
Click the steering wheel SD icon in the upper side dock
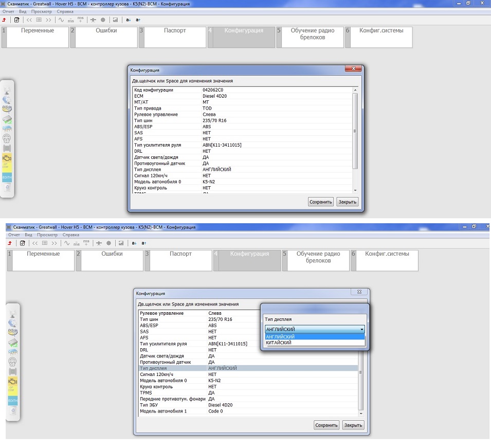tap(7, 138)
